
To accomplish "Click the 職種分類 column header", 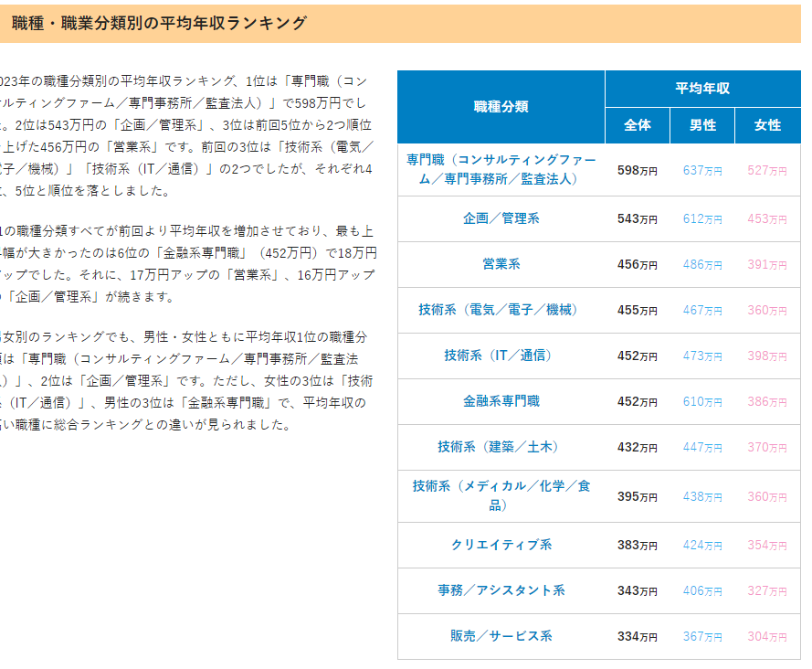I will (501, 107).
